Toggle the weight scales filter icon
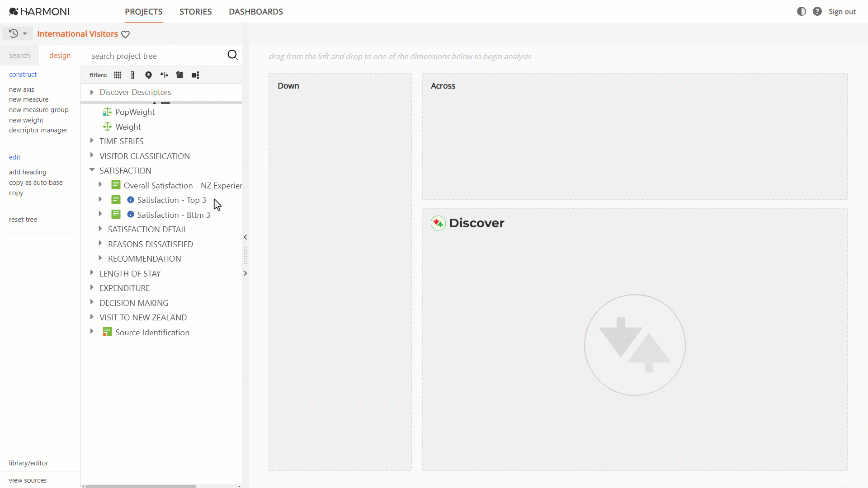The height and width of the screenshot is (488, 868). (164, 75)
